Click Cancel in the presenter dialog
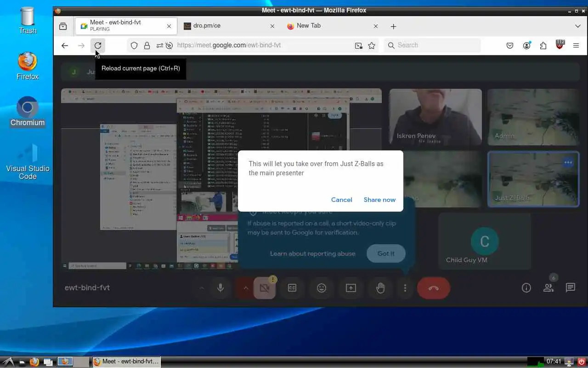This screenshot has height=368, width=588. pyautogui.click(x=342, y=200)
